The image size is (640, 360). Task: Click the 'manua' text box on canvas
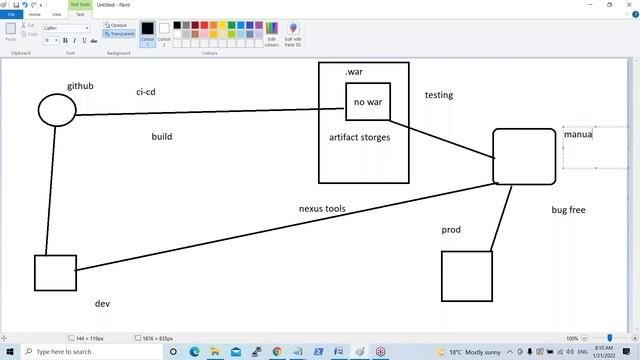pos(595,147)
